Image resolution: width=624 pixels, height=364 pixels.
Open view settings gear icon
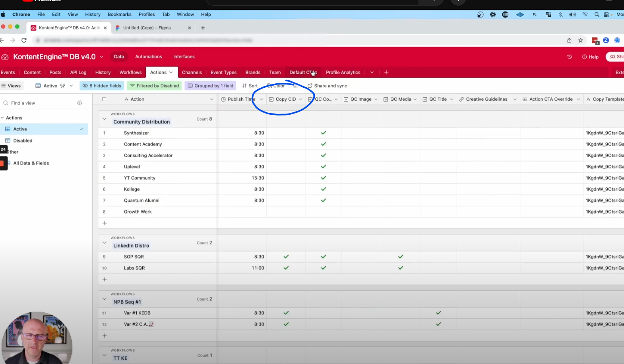79,103
